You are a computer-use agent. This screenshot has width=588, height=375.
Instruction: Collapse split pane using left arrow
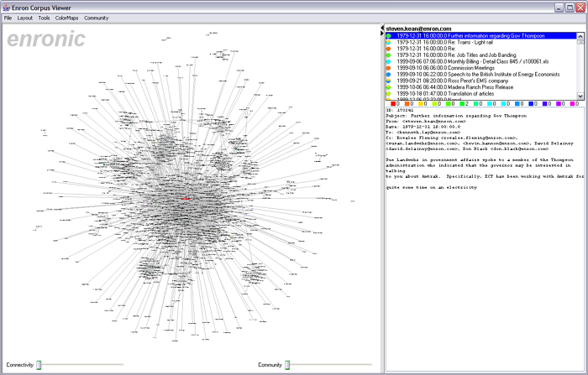pyautogui.click(x=382, y=28)
